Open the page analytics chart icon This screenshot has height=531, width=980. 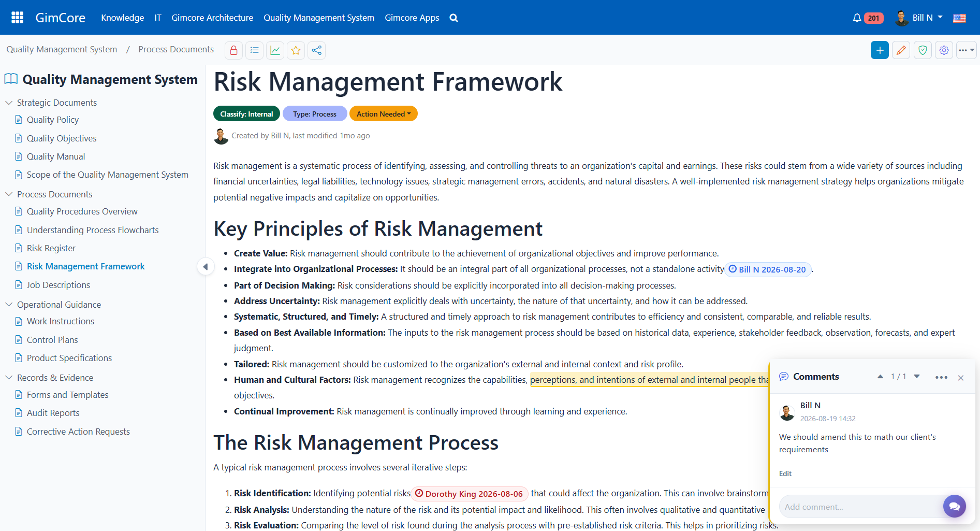(x=275, y=50)
